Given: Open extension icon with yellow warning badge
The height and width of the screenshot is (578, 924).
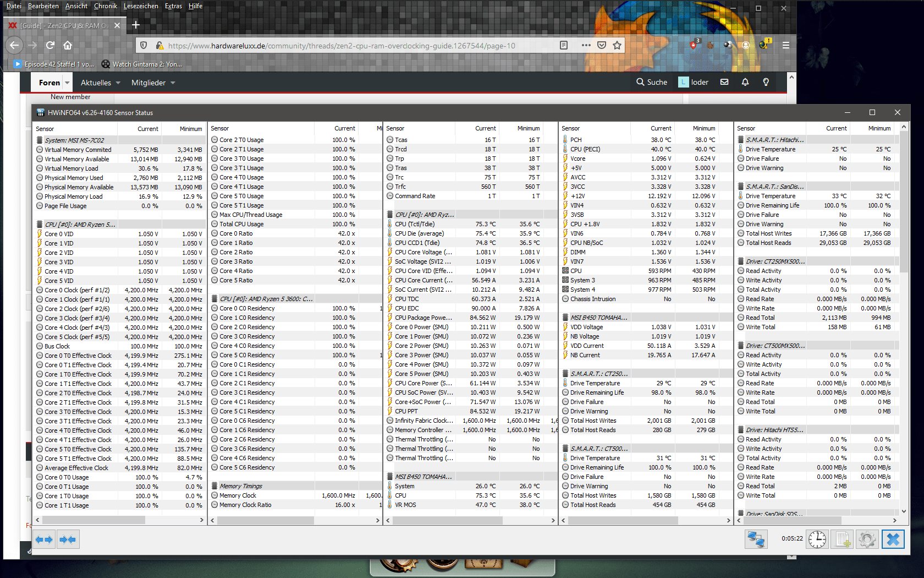Looking at the screenshot, I should click(x=765, y=44).
